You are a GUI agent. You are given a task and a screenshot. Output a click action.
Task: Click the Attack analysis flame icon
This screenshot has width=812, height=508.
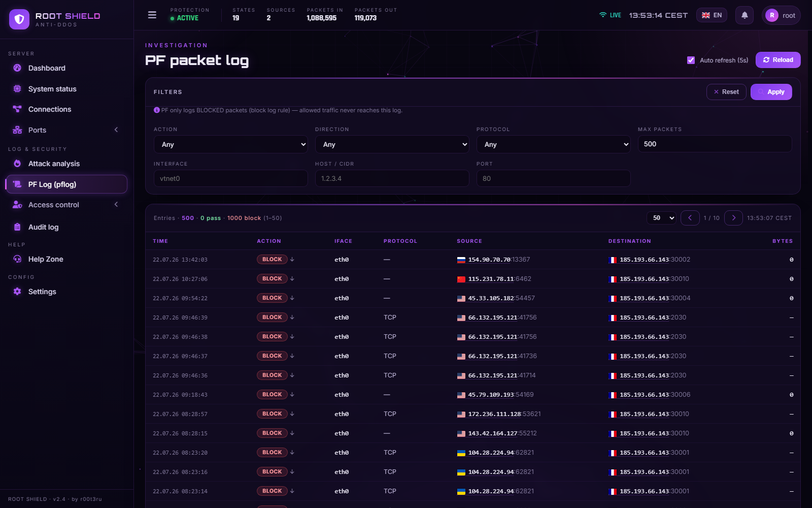(x=17, y=164)
